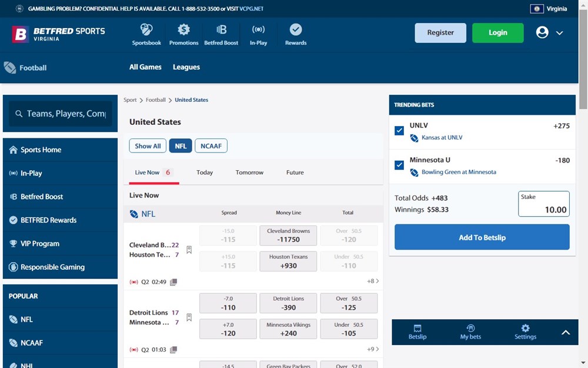Open stats icon for Cleveland game Q2 02:49
This screenshot has height=368, width=588.
click(x=173, y=282)
